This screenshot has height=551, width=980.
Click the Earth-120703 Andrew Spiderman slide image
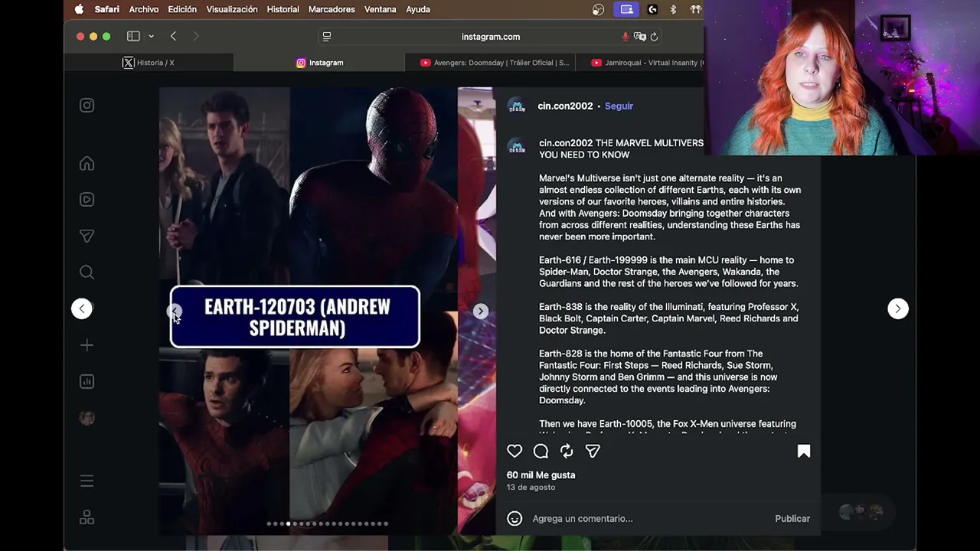[309, 310]
